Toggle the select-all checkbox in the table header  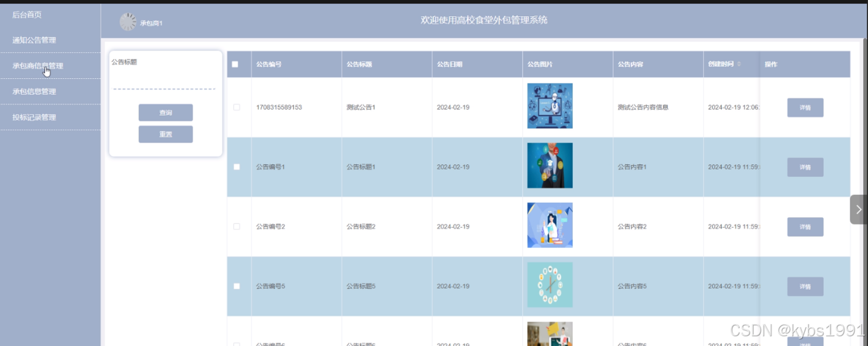click(x=235, y=64)
